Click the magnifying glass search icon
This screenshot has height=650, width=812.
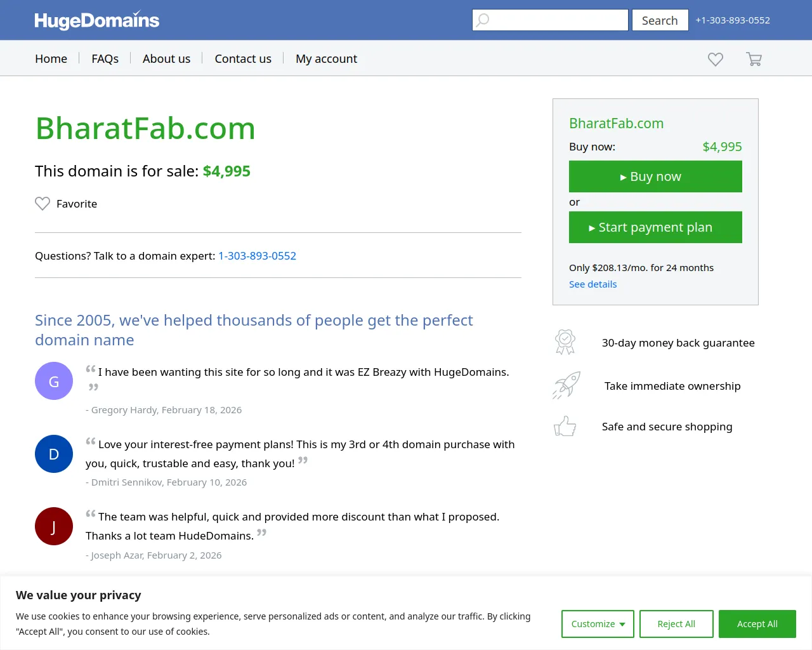[483, 20]
